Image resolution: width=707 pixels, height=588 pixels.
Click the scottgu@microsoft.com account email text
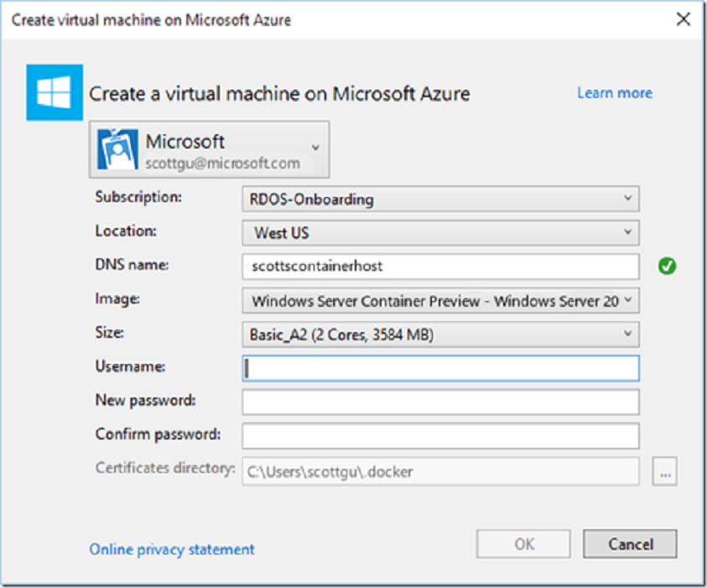click(x=223, y=163)
